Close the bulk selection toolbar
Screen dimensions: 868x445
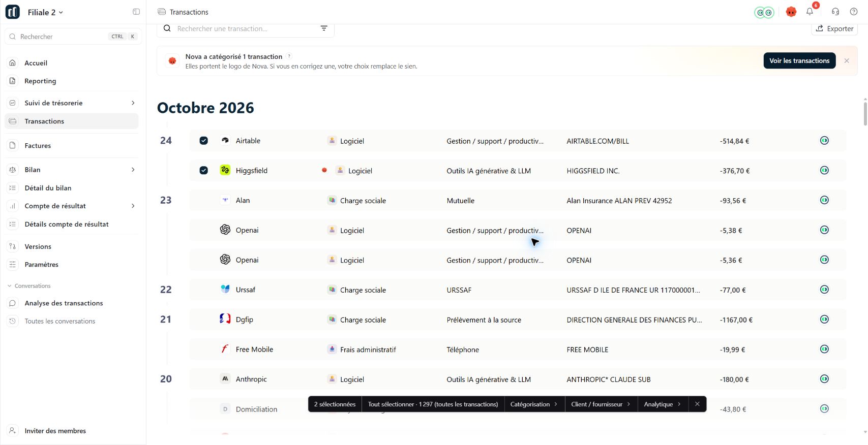pos(697,404)
